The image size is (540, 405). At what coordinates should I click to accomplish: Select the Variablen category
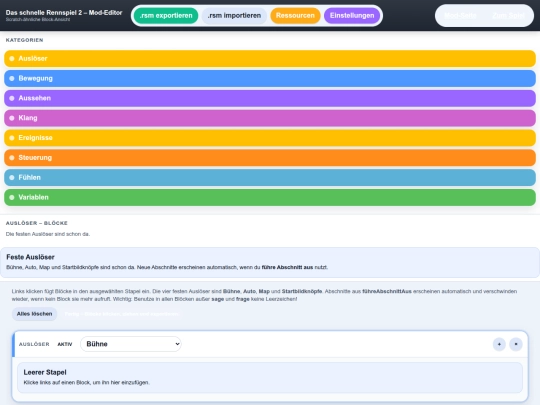270,197
